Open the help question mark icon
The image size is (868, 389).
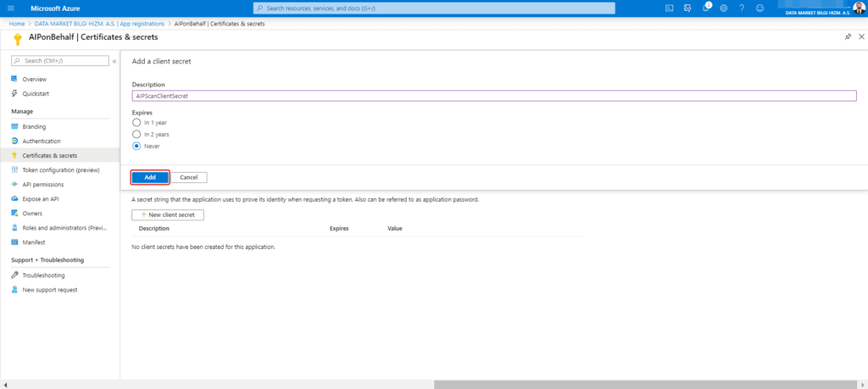tap(742, 8)
